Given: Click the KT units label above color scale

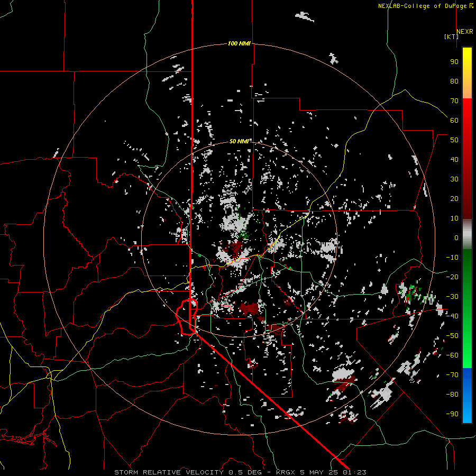Looking at the screenshot, I should (x=452, y=36).
